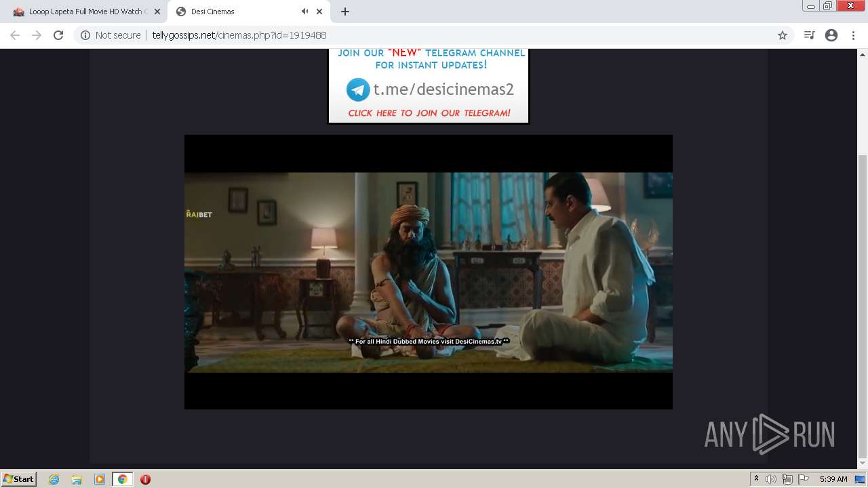This screenshot has width=868, height=488.
Task: Open the media control icon in toolbar
Action: tap(809, 35)
